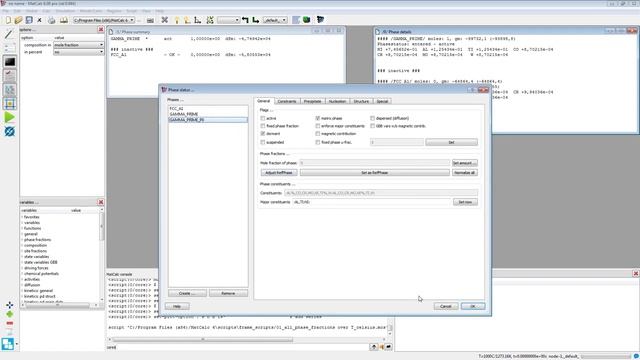The height and width of the screenshot is (360, 640).
Task: Click the up arrow icon beside console input
Action: pyautogui.click(x=373, y=347)
